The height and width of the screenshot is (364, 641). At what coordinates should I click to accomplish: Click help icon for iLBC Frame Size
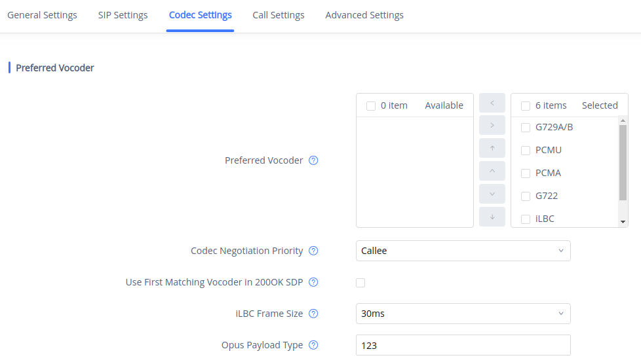coord(313,314)
